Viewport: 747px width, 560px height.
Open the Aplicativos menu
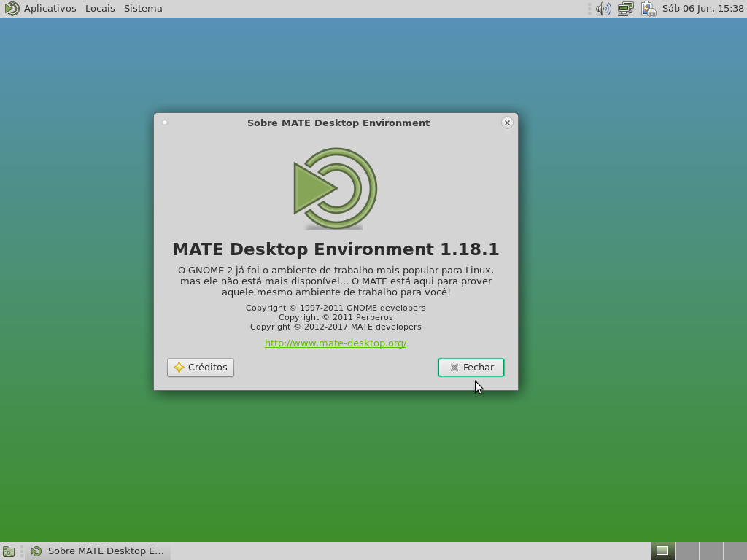click(x=50, y=9)
